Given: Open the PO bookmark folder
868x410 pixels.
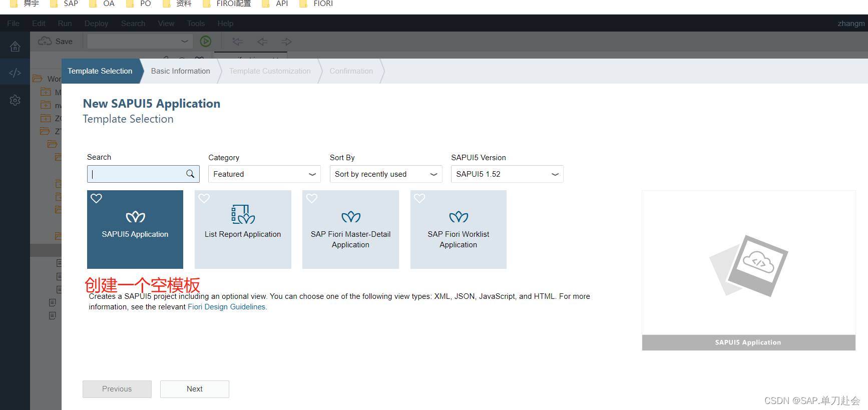Looking at the screenshot, I should pyautogui.click(x=139, y=4).
